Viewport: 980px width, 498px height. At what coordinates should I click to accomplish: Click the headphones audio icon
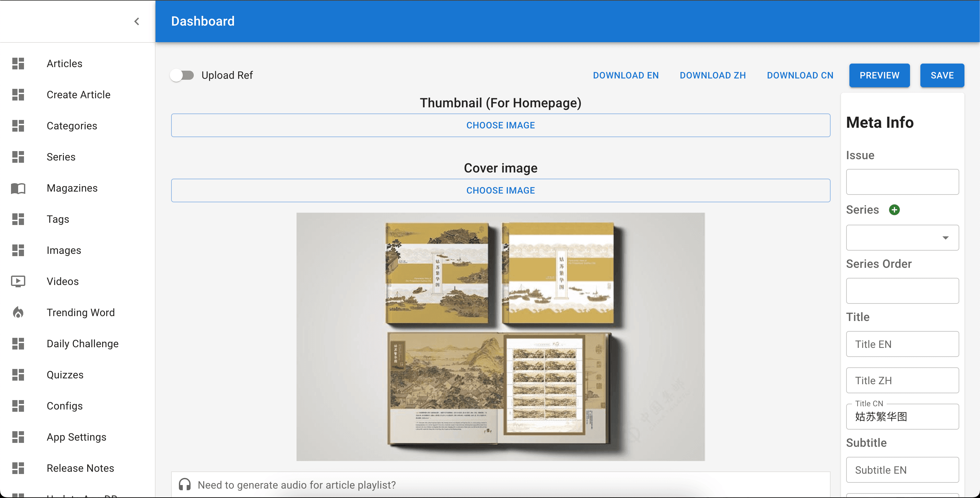(184, 485)
